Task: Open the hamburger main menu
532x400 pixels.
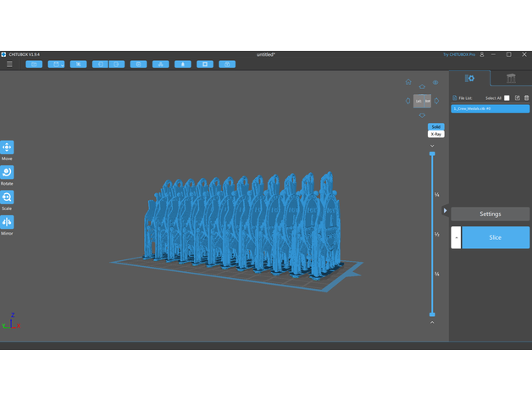Action: [x=9, y=64]
